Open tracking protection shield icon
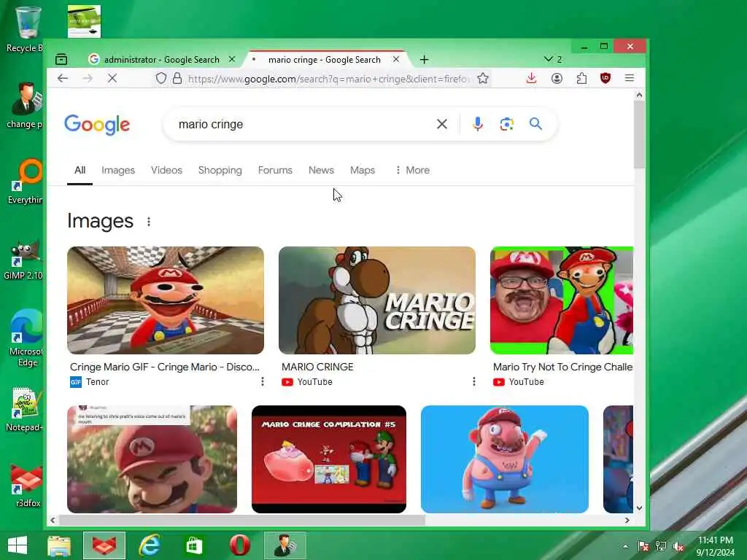747x560 pixels. pos(161,78)
